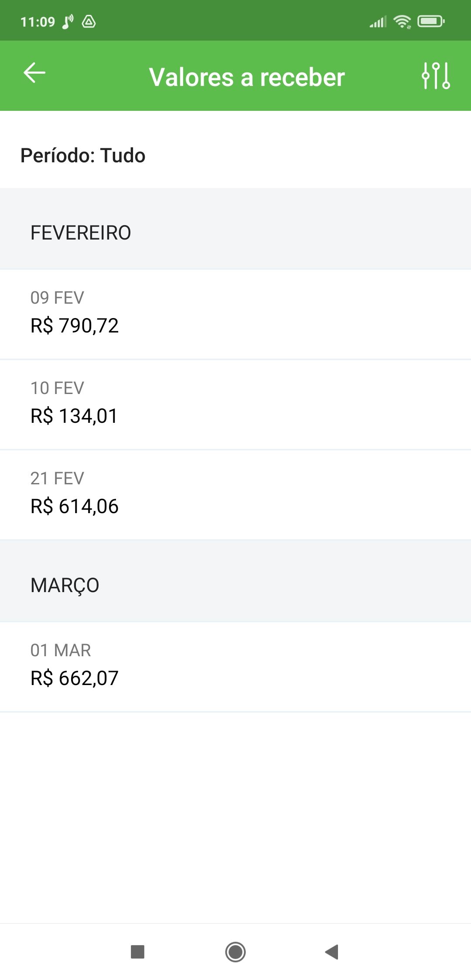
Task: Tap the music note status icon
Action: pos(68,22)
